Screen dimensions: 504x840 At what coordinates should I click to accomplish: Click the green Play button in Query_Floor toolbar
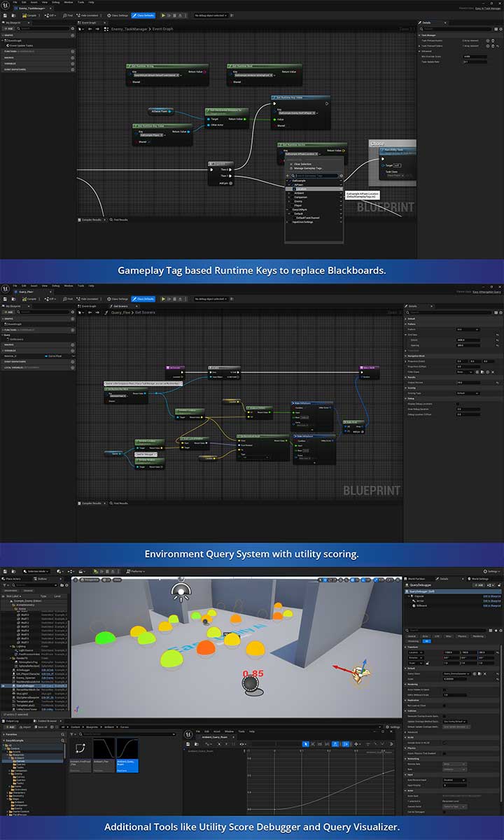(x=164, y=299)
